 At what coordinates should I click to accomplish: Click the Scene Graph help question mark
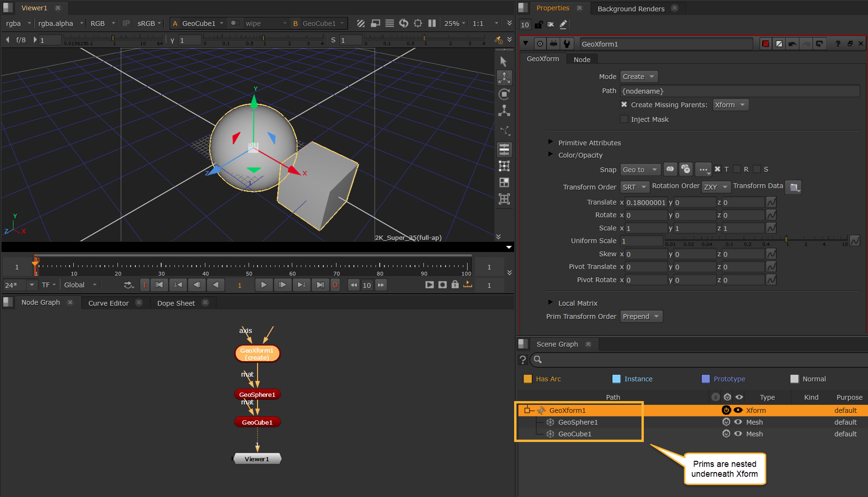(x=523, y=360)
